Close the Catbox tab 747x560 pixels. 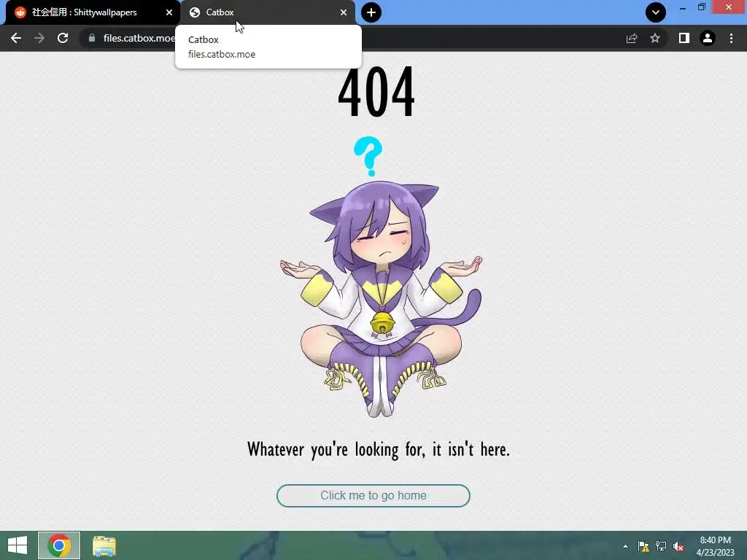click(344, 12)
